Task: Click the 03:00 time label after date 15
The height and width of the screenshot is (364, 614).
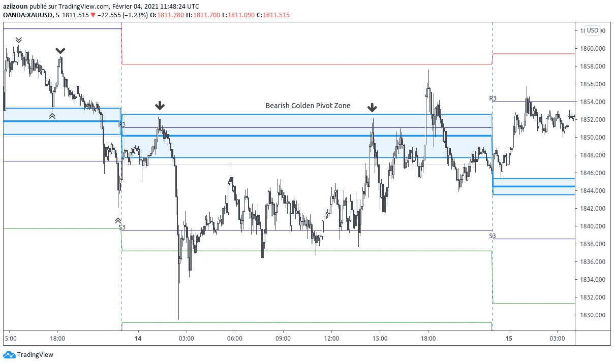Action: [558, 338]
